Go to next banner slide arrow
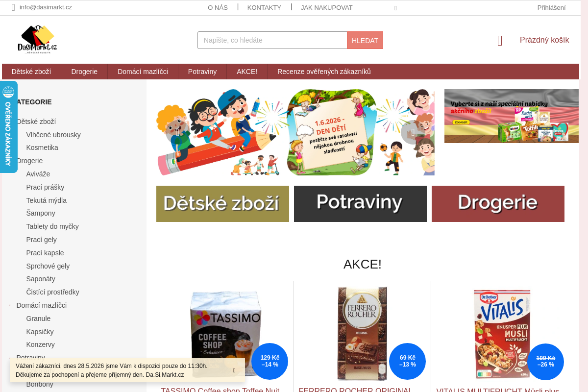This screenshot has height=392, width=588. click(x=413, y=132)
